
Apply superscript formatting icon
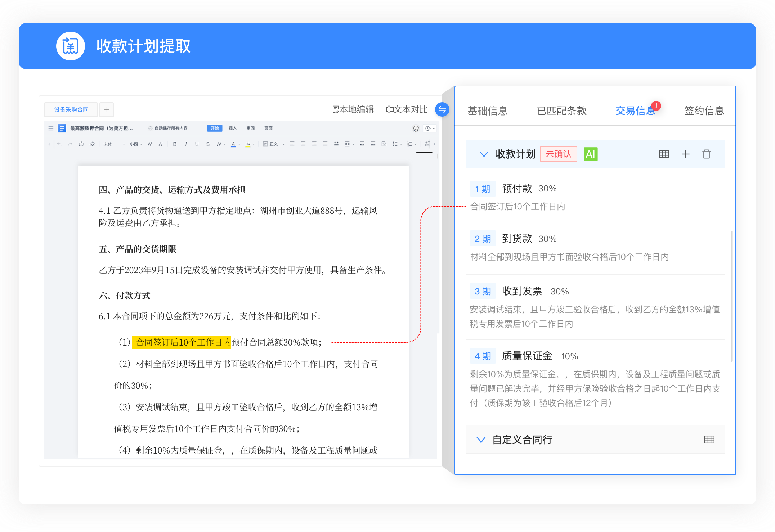point(219,144)
